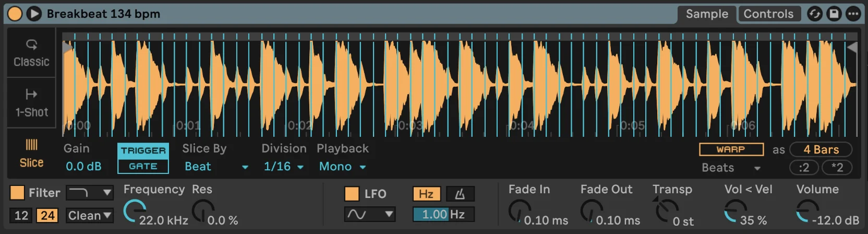
Task: Select 24 dB filter slope
Action: point(47,215)
